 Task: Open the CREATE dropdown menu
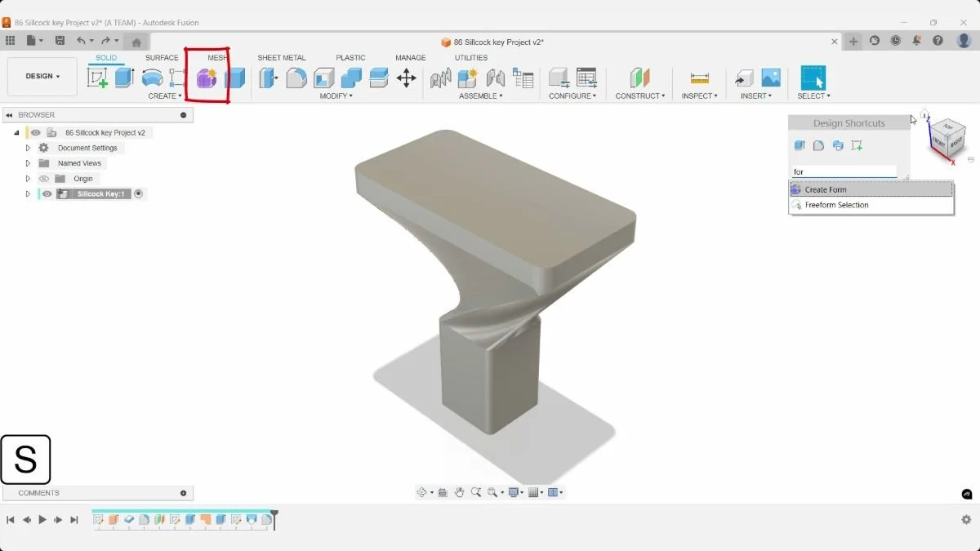(165, 96)
